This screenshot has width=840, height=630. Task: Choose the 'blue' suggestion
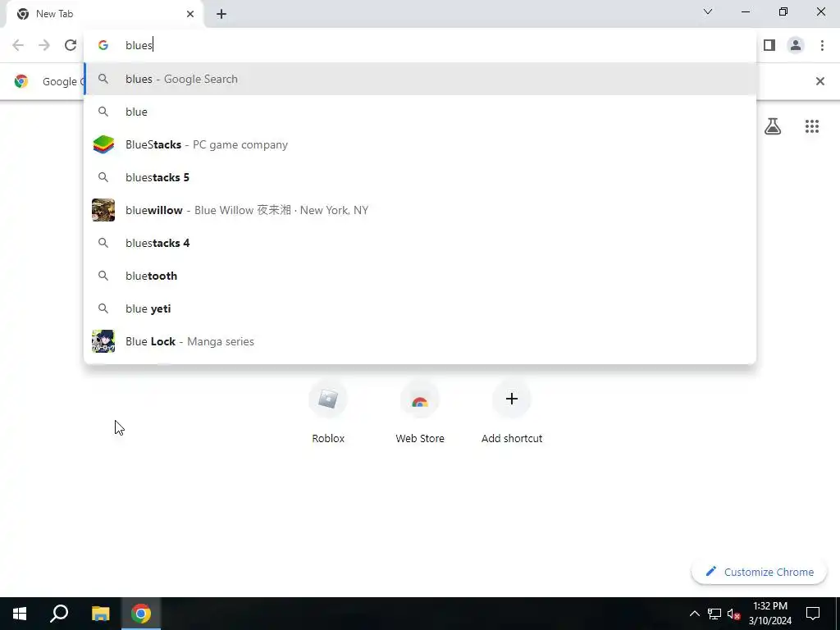420,112
